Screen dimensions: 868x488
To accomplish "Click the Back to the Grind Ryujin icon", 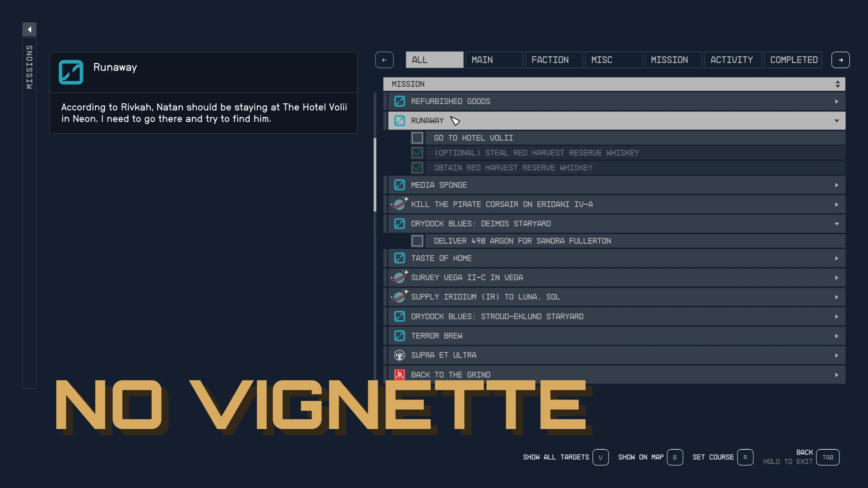I will pos(399,374).
